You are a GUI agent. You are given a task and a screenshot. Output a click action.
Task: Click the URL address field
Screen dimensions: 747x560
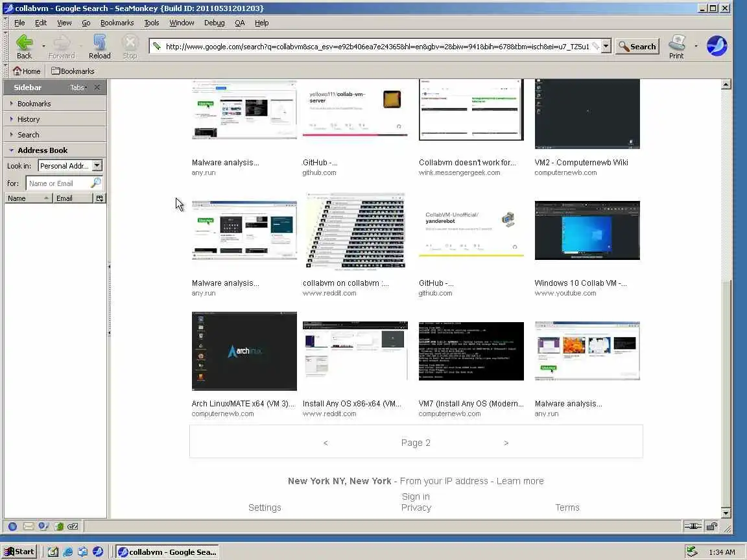(x=377, y=46)
